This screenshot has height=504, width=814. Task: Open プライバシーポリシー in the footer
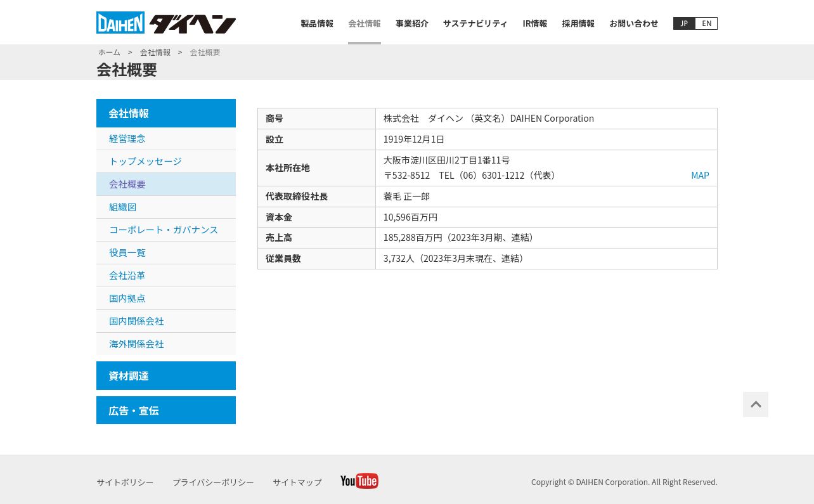pos(213,482)
